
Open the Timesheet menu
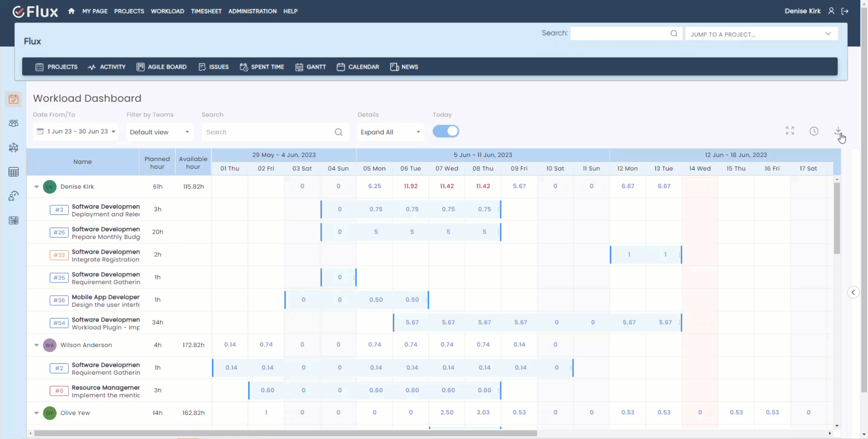point(206,11)
